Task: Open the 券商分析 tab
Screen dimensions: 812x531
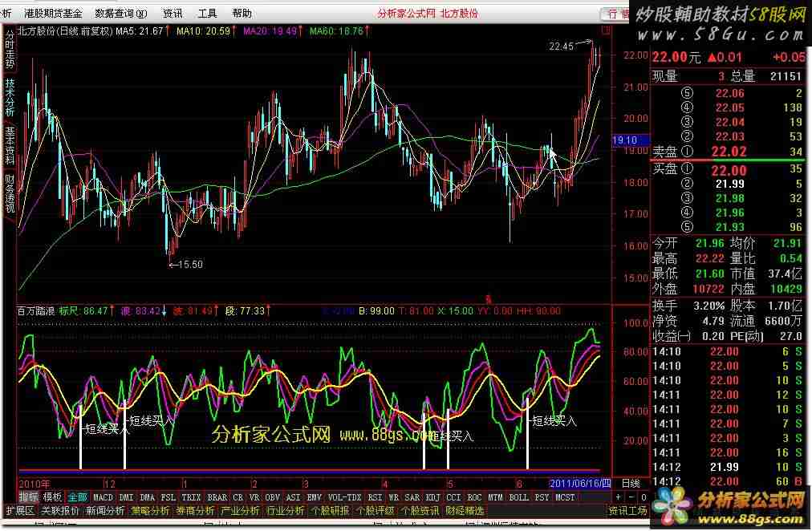Action: click(x=195, y=511)
